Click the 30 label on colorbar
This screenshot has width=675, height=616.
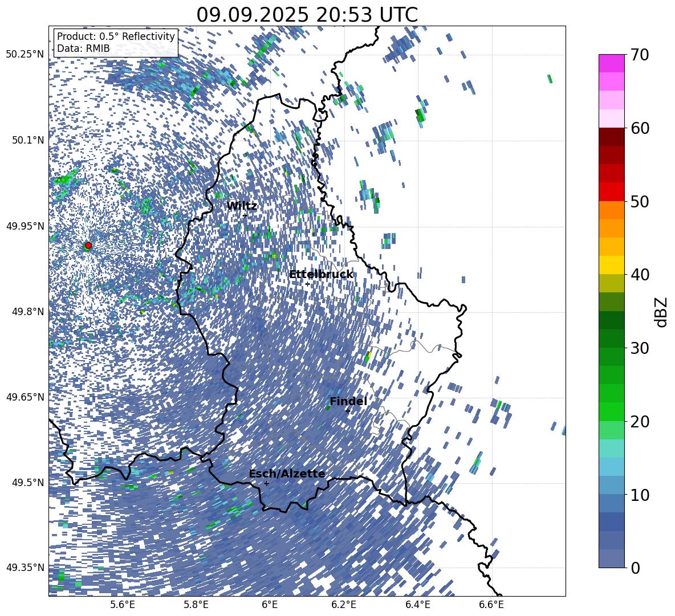click(x=640, y=348)
